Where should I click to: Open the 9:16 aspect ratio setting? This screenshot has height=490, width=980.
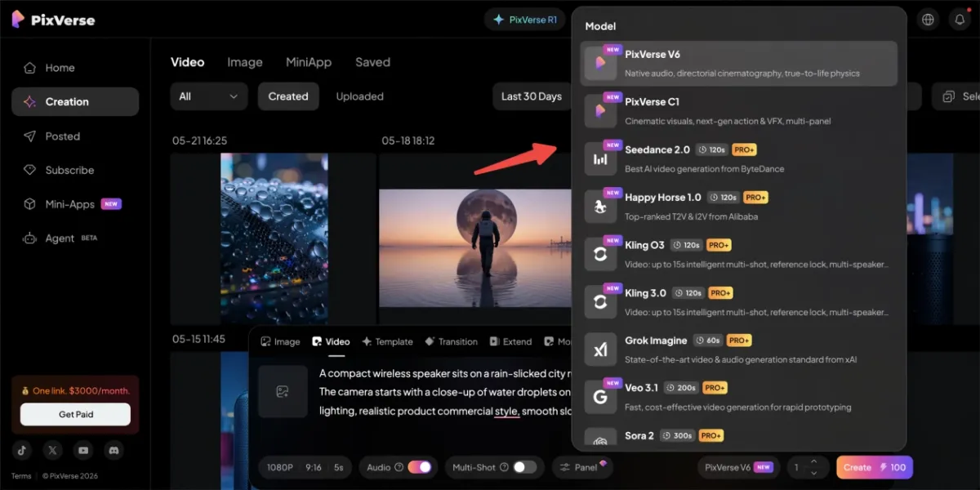[x=314, y=467]
